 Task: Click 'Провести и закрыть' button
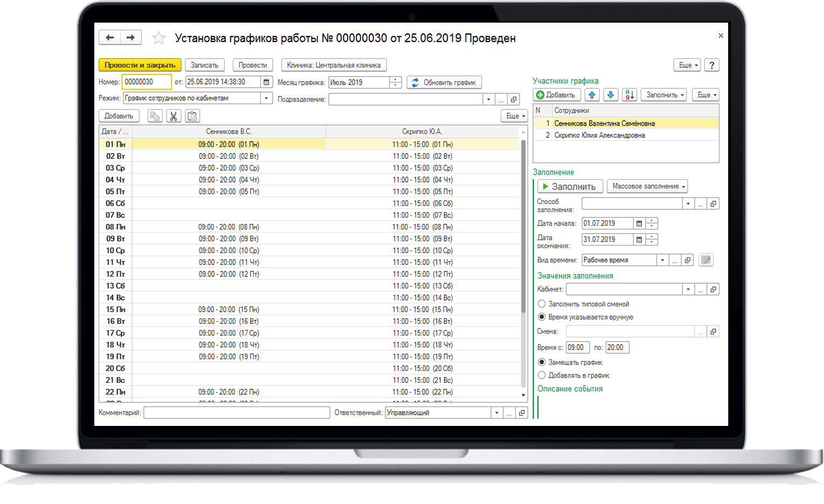(x=140, y=65)
